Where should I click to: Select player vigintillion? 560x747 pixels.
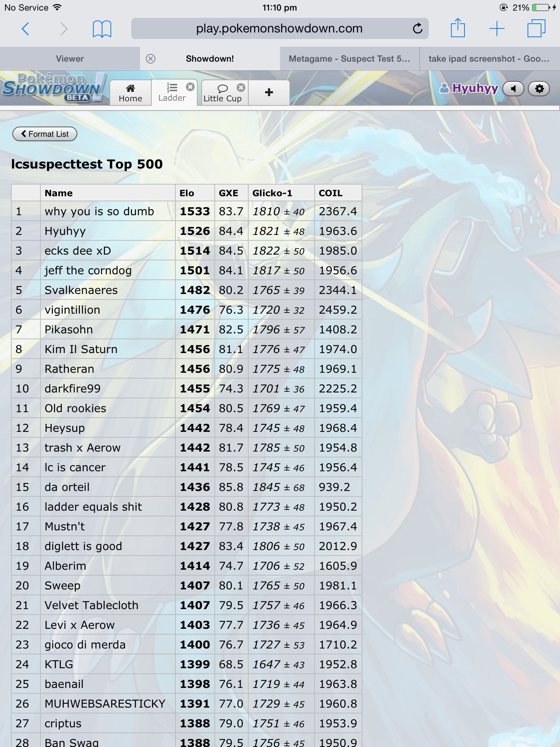(x=72, y=310)
